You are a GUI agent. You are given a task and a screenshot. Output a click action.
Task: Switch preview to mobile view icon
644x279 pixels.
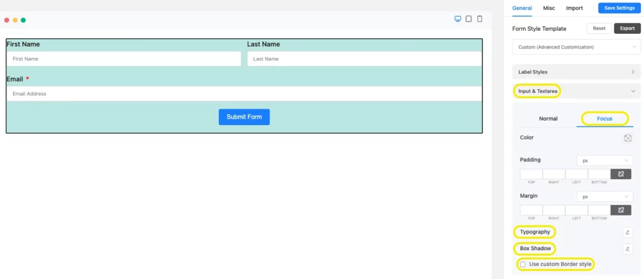coord(479,19)
